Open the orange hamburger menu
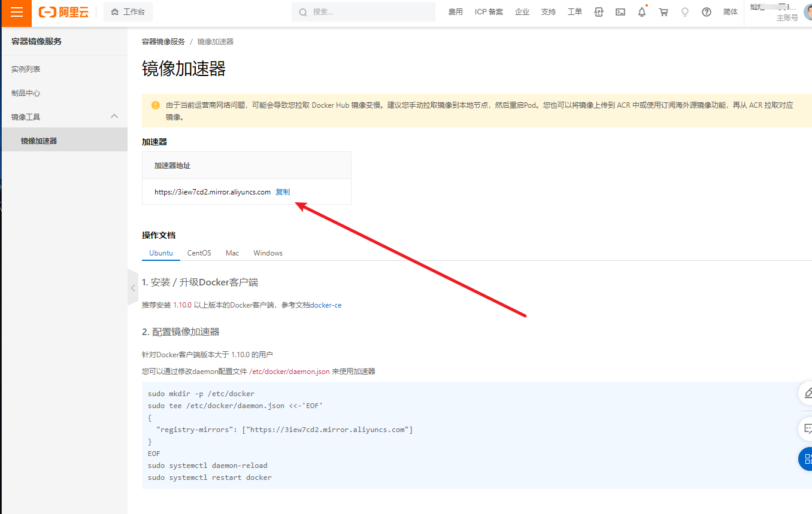Viewport: 812px width, 514px height. [x=17, y=13]
